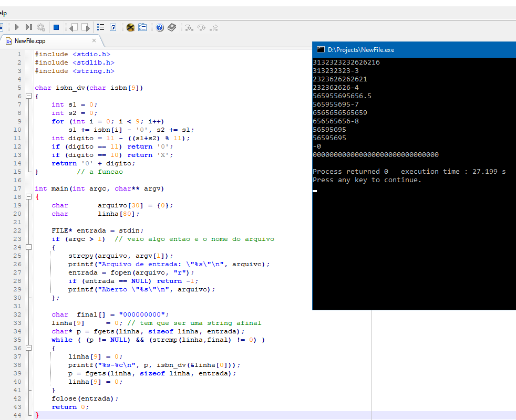Click the reference book icon
This screenshot has height=420, width=516.
pyautogui.click(x=172, y=27)
